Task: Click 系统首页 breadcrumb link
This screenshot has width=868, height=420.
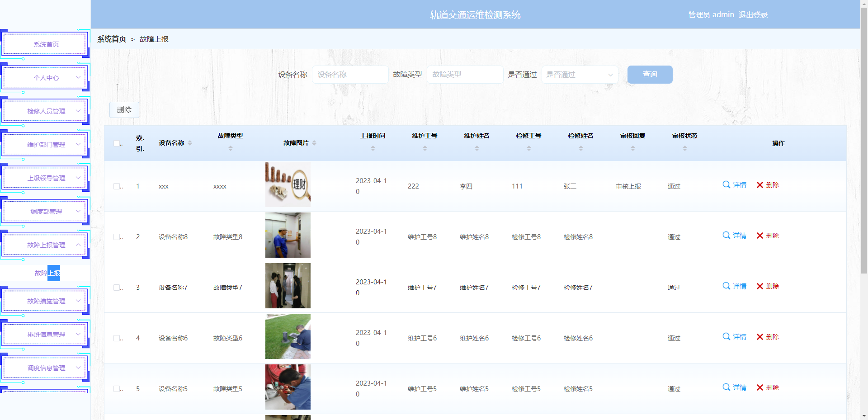Action: pyautogui.click(x=112, y=39)
